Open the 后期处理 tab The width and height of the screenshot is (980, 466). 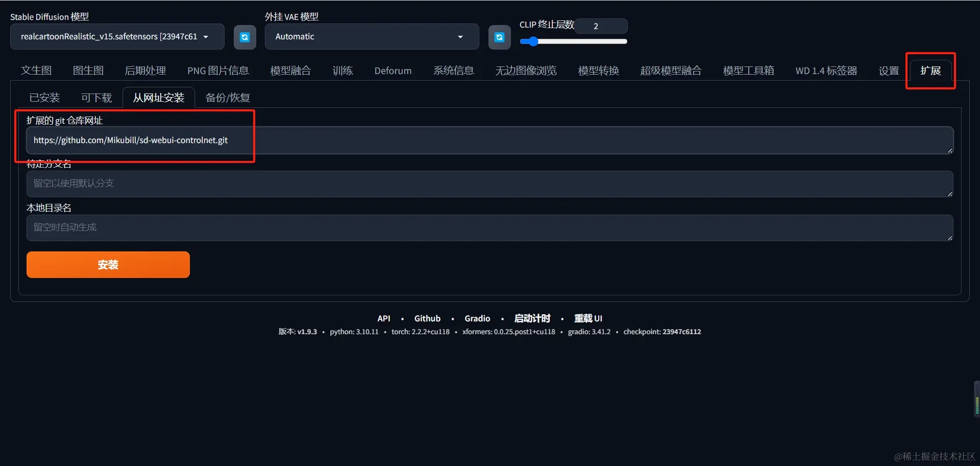pyautogui.click(x=145, y=71)
